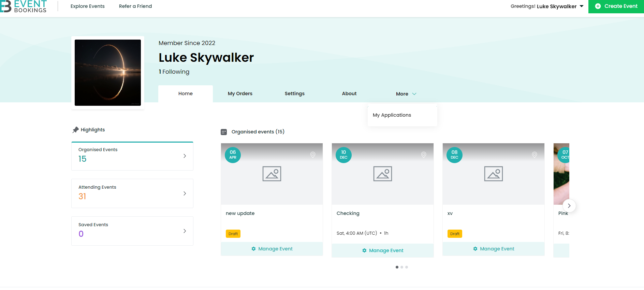The height and width of the screenshot is (290, 644).
Task: Collapse the More tab dropdown
Action: click(406, 94)
